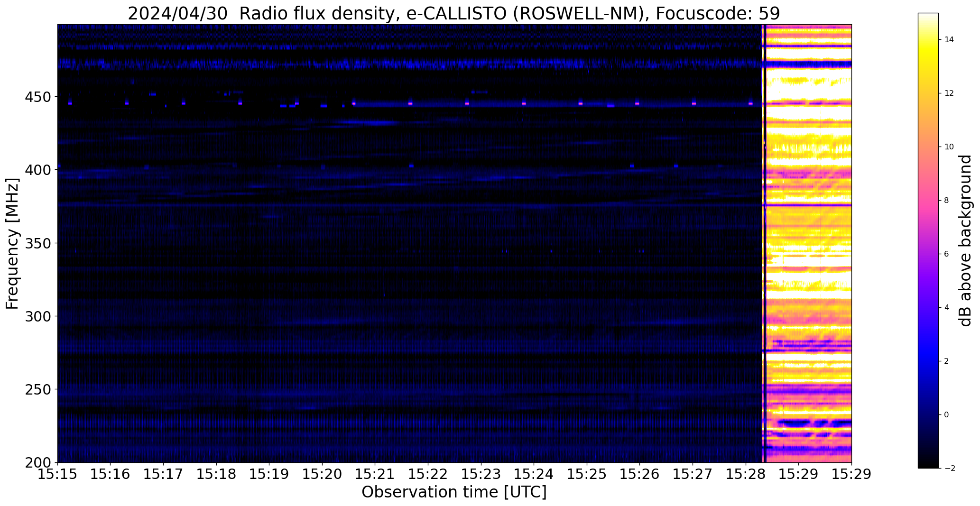Click the colorbar tick labeled 8
Viewport: 980px width, 506px height.
tap(946, 201)
